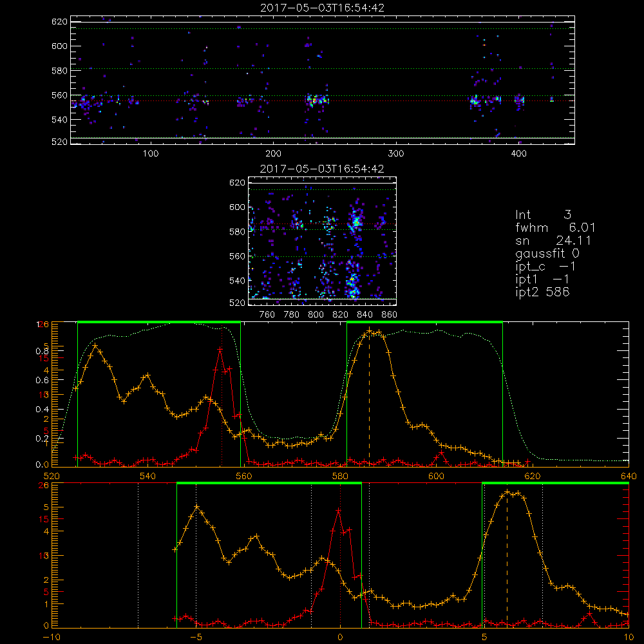This screenshot has width=644, height=644.
Task: Click the 'ipt2 586' entry
Action: [542, 292]
